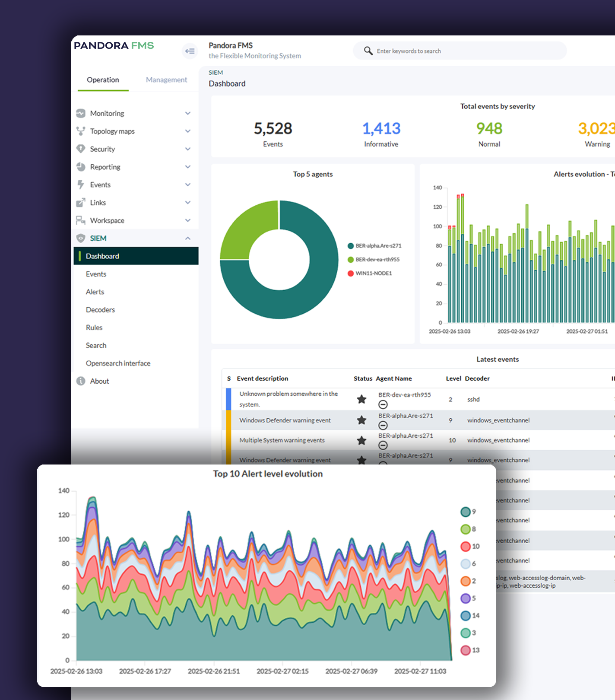615x700 pixels.
Task: Switch to the Operation tab
Action: pyautogui.click(x=103, y=80)
